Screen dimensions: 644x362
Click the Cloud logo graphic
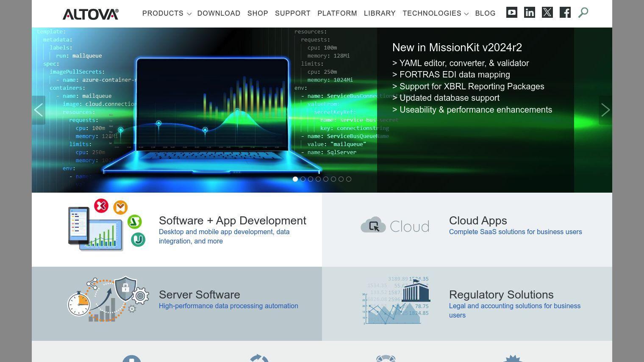[x=395, y=226]
